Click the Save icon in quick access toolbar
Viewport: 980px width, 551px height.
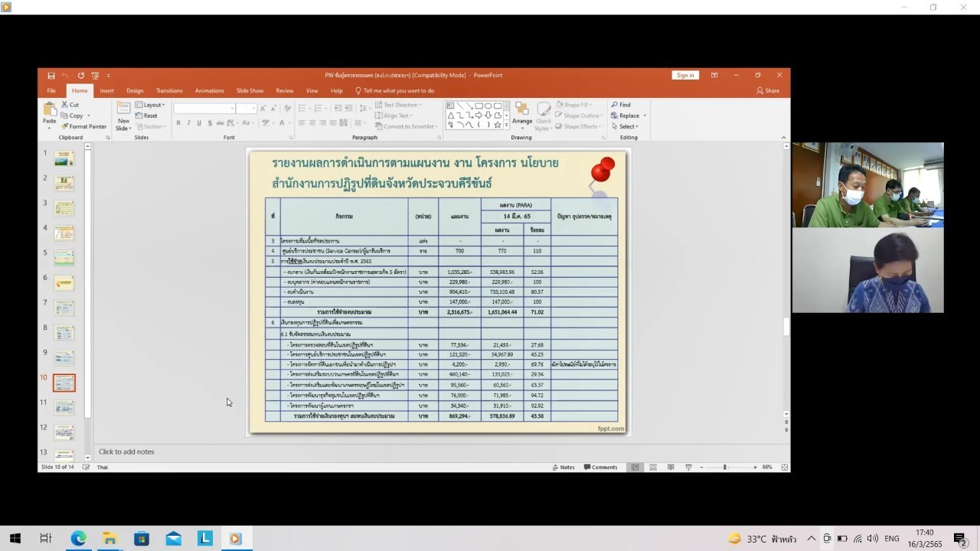(51, 76)
